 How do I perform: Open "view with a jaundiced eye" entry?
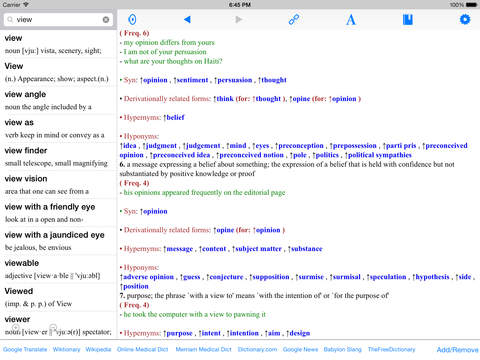[58, 241]
